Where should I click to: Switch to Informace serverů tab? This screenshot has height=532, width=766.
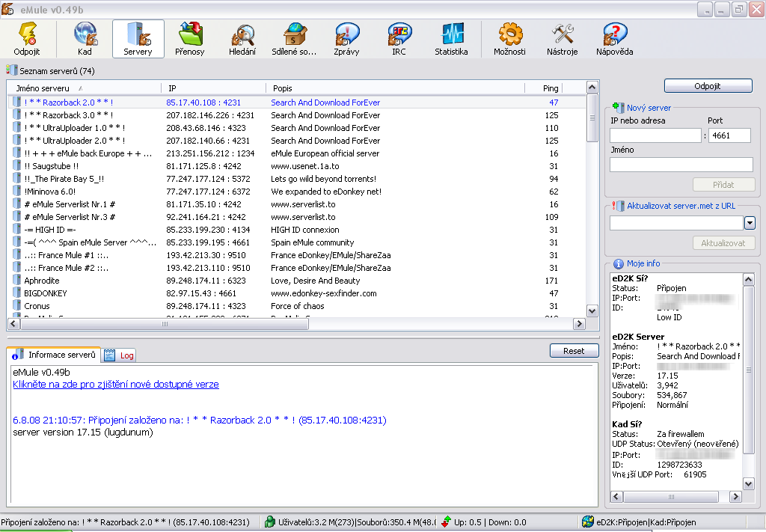pyautogui.click(x=54, y=355)
